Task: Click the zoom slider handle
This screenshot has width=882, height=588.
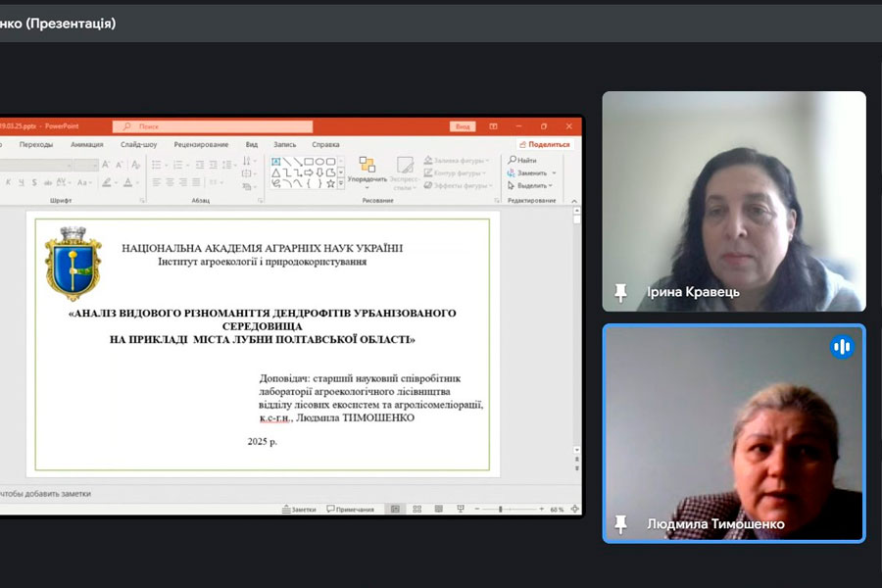Action: point(500,510)
